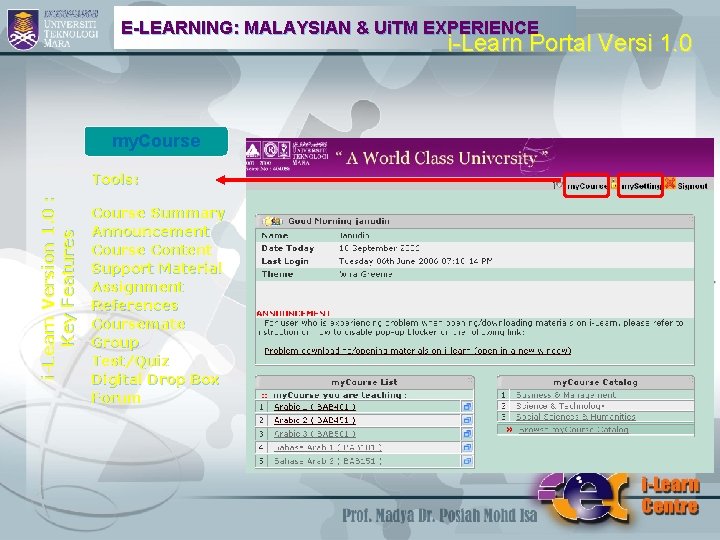This screenshot has height=540, width=720.
Task: Open the myCourse menu item
Action: (x=586, y=186)
